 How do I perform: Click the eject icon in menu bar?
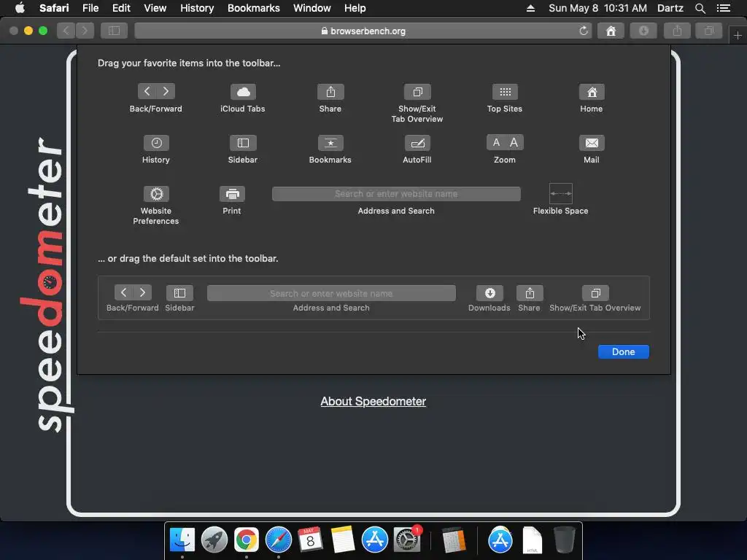point(531,8)
